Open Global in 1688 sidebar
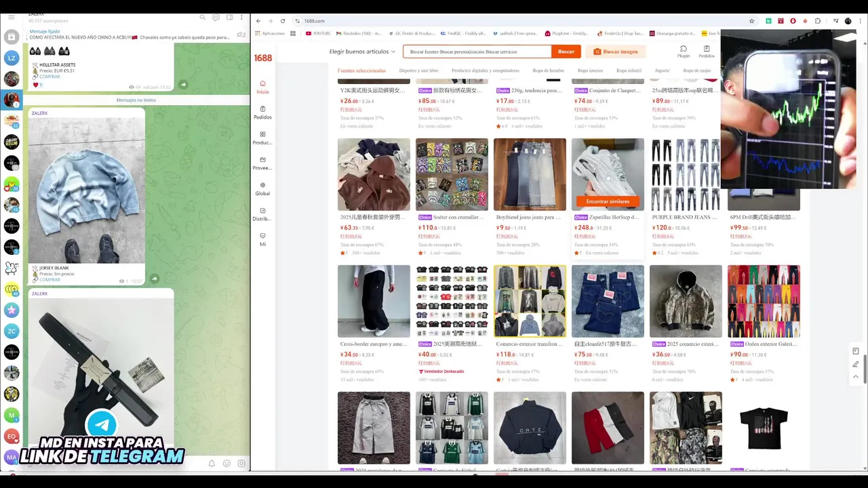The width and height of the screenshot is (868, 488). pos(262,189)
